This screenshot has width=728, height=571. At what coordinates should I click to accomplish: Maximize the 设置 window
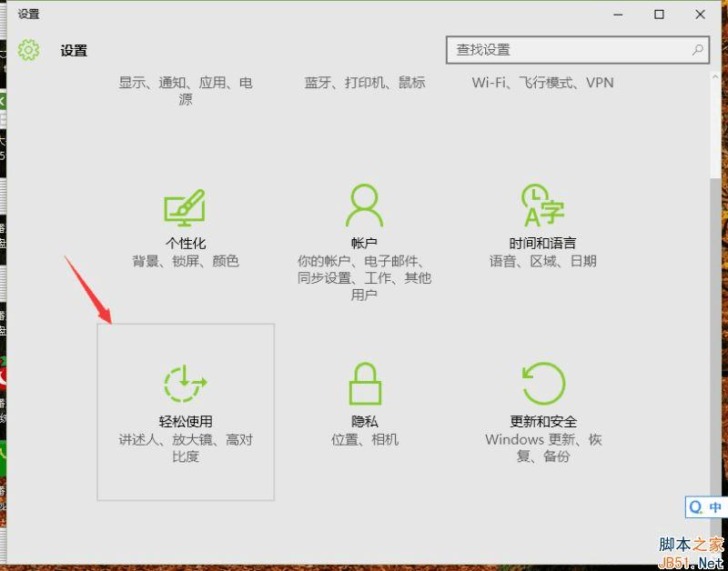(x=659, y=15)
